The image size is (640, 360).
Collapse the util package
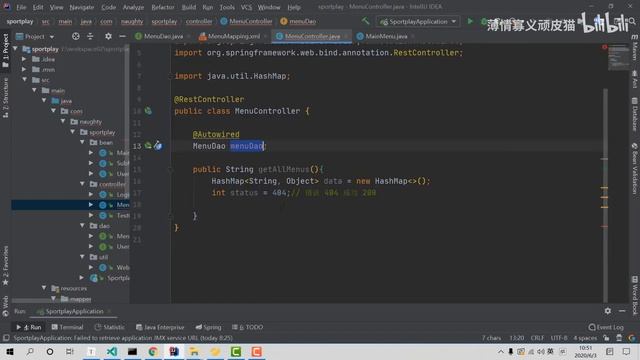[x=82, y=257]
